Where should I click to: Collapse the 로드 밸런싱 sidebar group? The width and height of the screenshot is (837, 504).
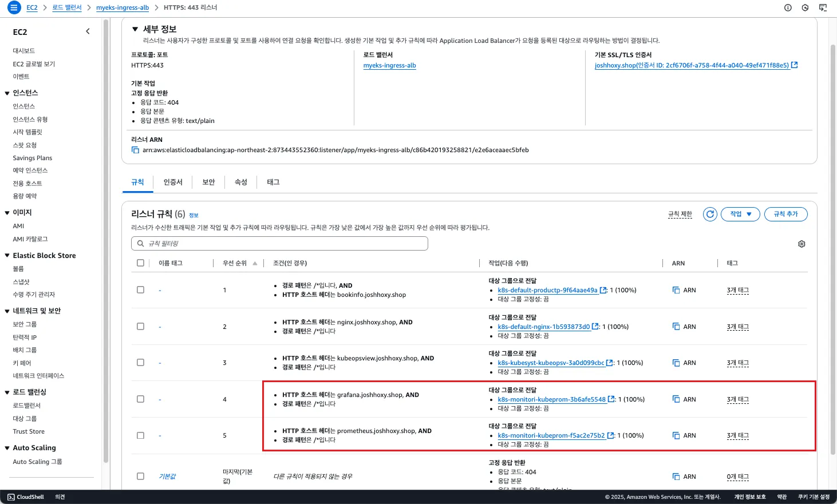7,392
